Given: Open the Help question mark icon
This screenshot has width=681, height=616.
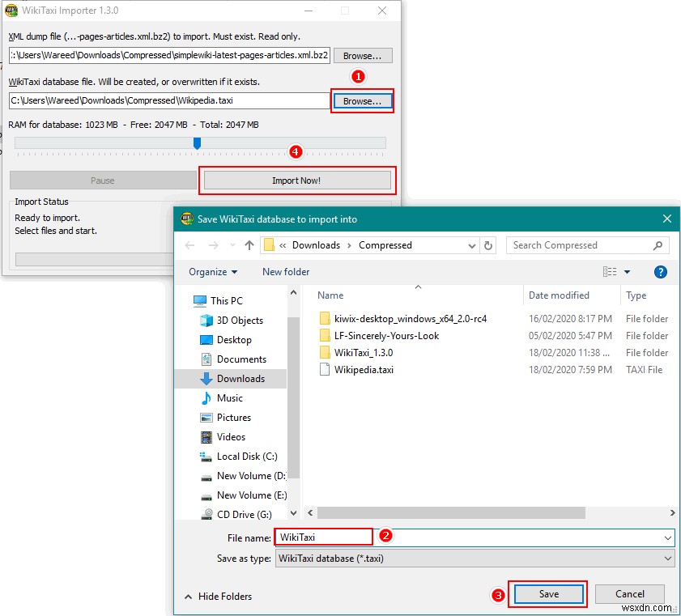Looking at the screenshot, I should (x=661, y=272).
